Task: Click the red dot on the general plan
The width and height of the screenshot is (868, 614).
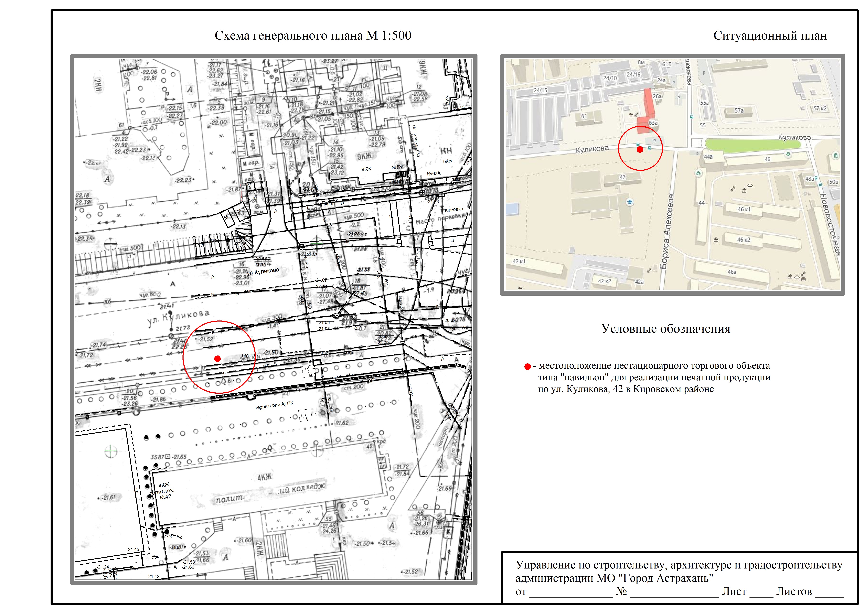Action: pos(217,358)
